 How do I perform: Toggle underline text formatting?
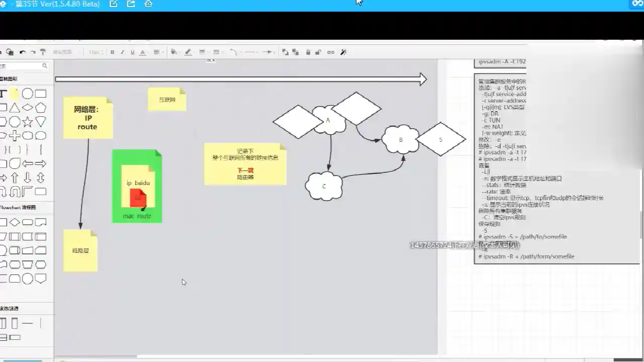click(x=132, y=52)
